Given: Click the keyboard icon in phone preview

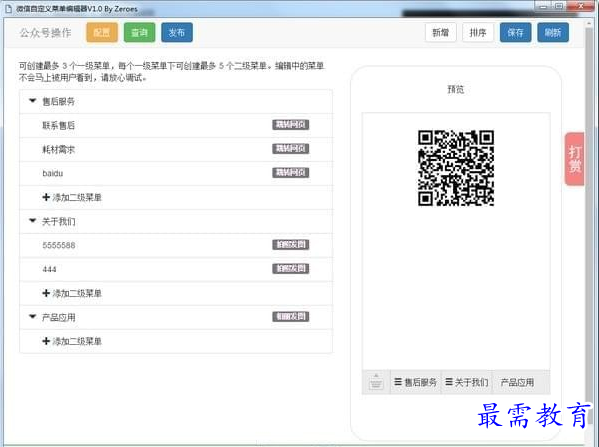Looking at the screenshot, I should (376, 382).
